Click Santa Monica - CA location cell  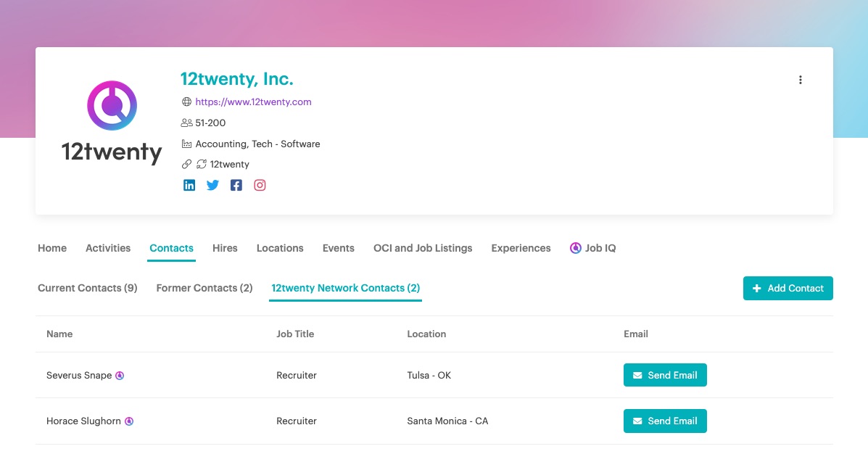447,421
